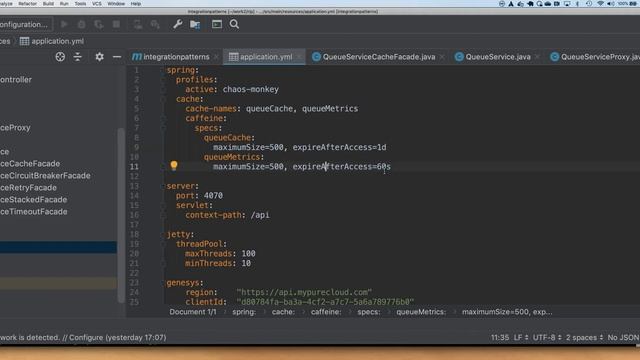Open Project Settings wrench icon
This screenshot has height=360, width=640.
point(178,24)
